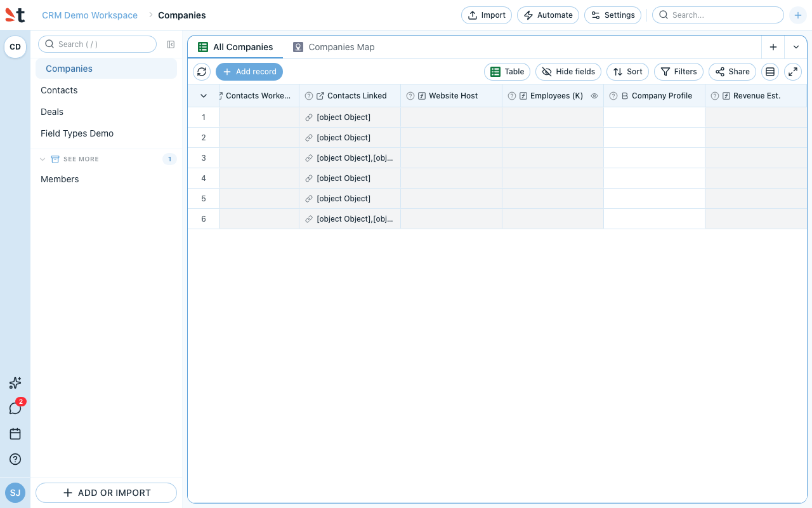The width and height of the screenshot is (812, 508).
Task: Open the Settings button
Action: [613, 15]
